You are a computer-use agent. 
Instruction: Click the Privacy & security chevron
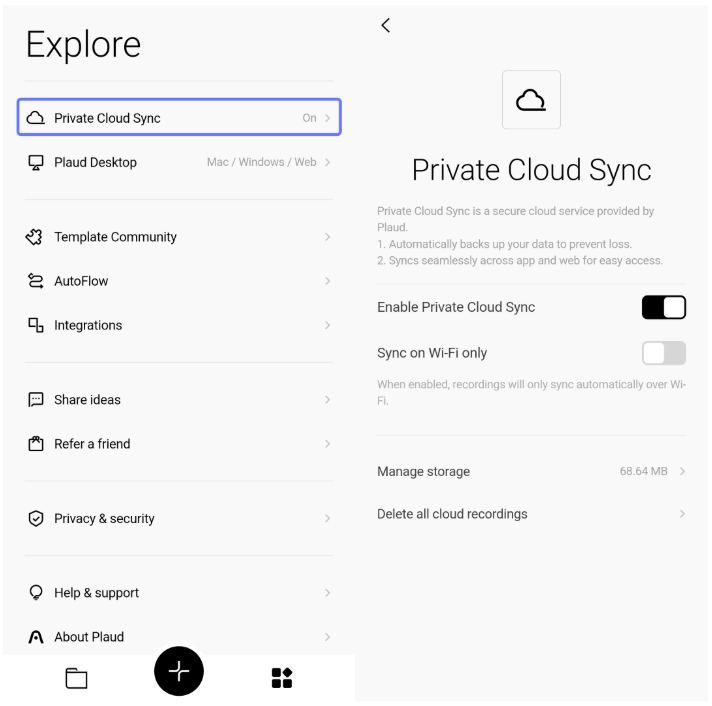point(327,518)
